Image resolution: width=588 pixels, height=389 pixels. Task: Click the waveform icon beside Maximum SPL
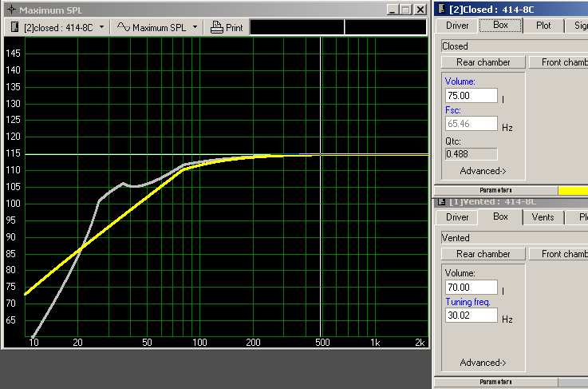[124, 27]
